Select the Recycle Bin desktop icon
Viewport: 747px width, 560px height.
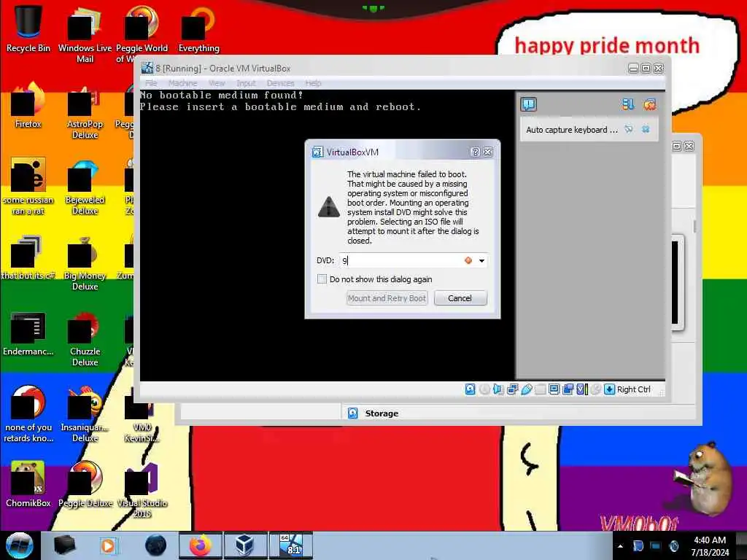28,29
